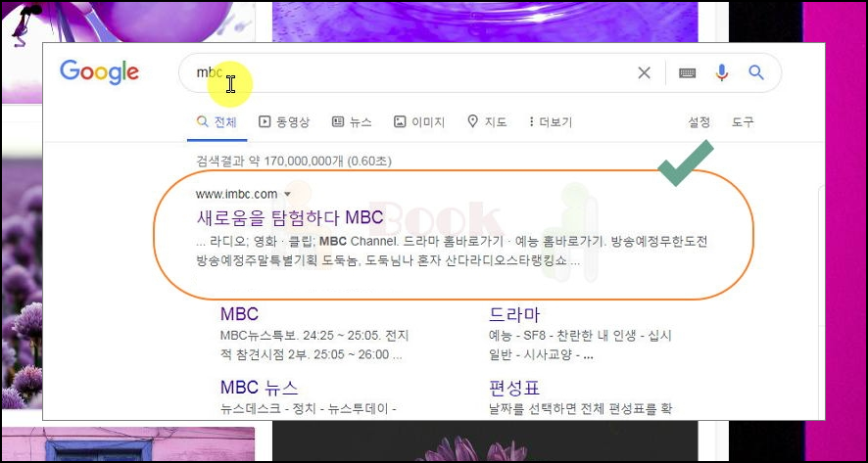This screenshot has height=463, width=868.
Task: Click the snippet starting MBC뉴스특보. 24:25
Action: point(313,345)
